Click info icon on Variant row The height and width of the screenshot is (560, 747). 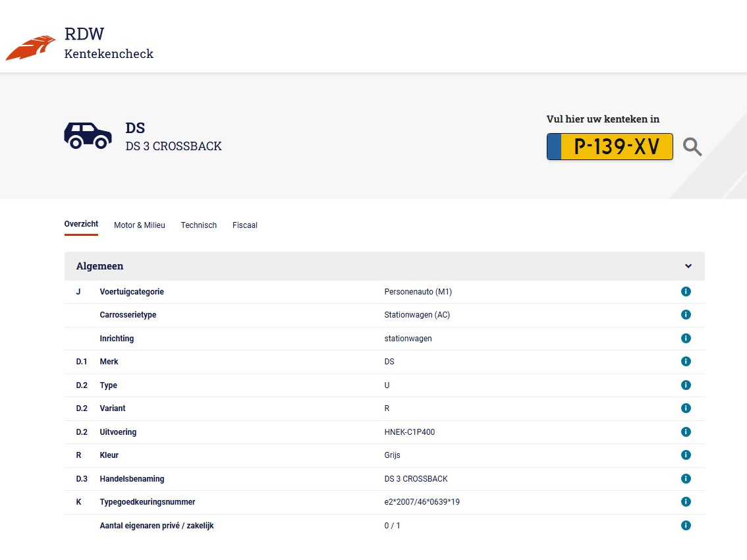[686, 408]
